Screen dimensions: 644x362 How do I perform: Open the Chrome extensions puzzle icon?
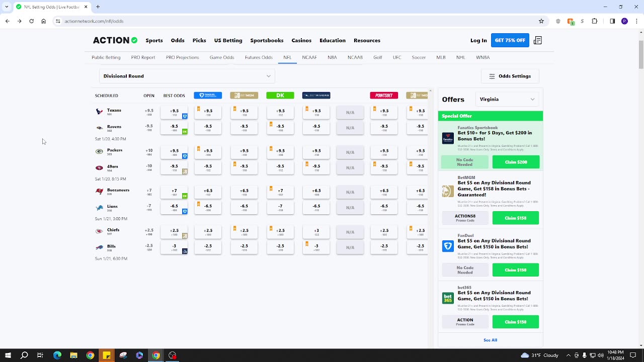595,21
